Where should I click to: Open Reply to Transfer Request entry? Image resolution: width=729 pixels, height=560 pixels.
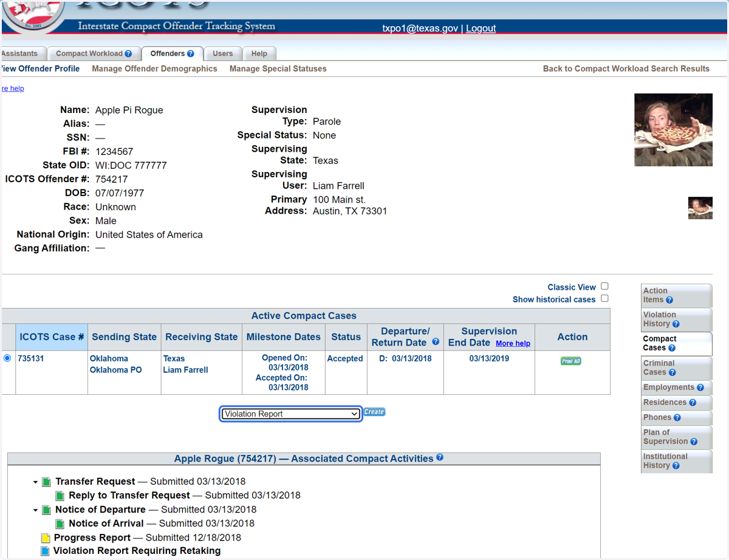pyautogui.click(x=129, y=496)
